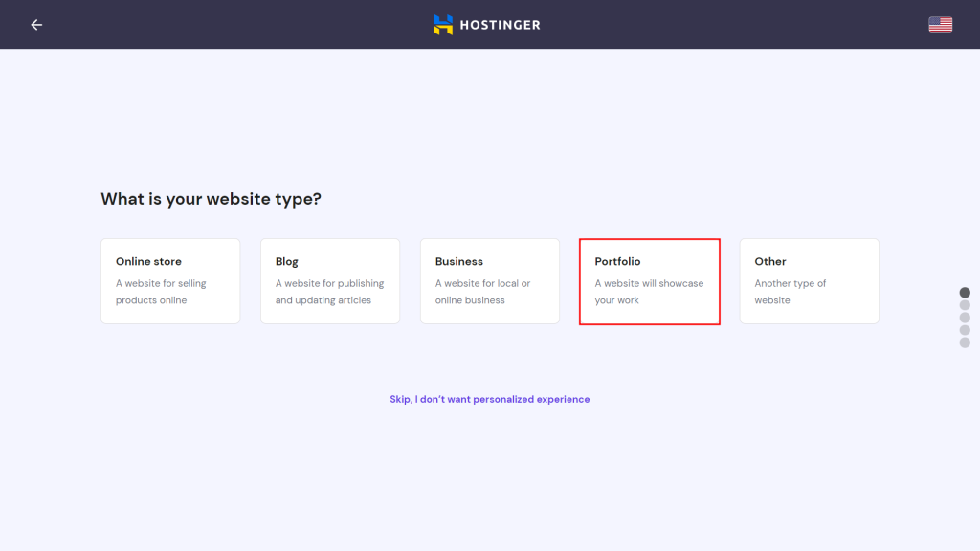Click Skip, I don't want personalized experience
The height and width of the screenshot is (551, 980).
pos(489,399)
